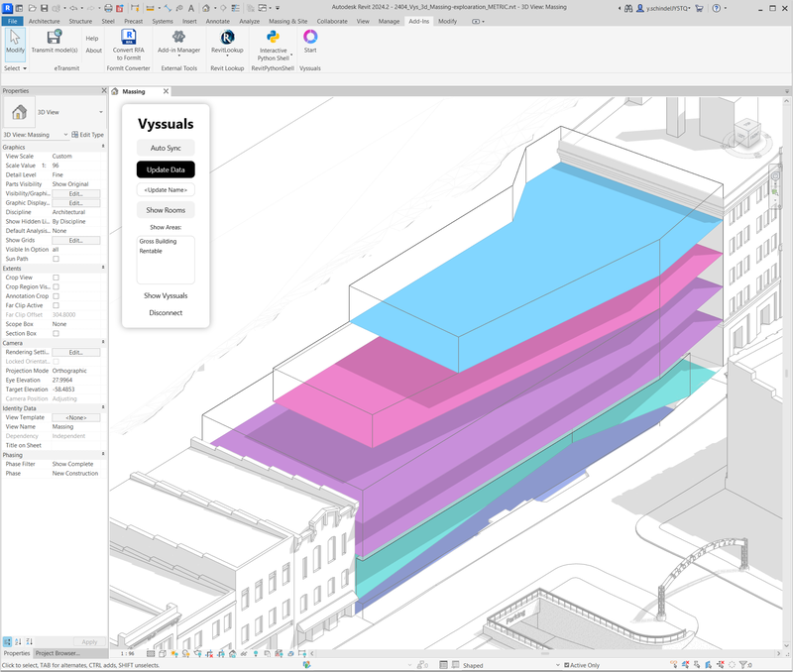
Task: Open the Architecture ribbon tab
Action: tap(44, 21)
